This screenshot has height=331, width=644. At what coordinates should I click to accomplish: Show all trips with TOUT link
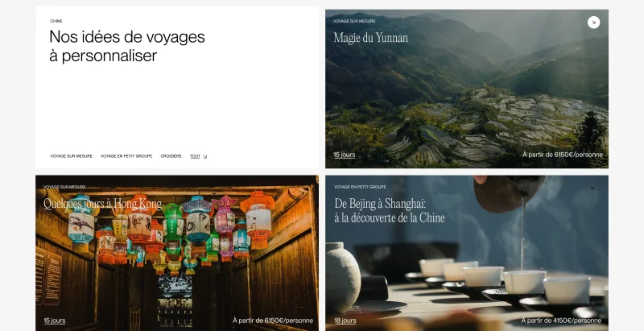(195, 156)
